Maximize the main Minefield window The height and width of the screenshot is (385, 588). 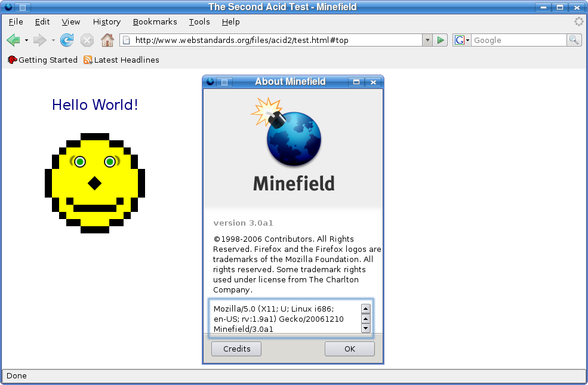click(x=560, y=7)
